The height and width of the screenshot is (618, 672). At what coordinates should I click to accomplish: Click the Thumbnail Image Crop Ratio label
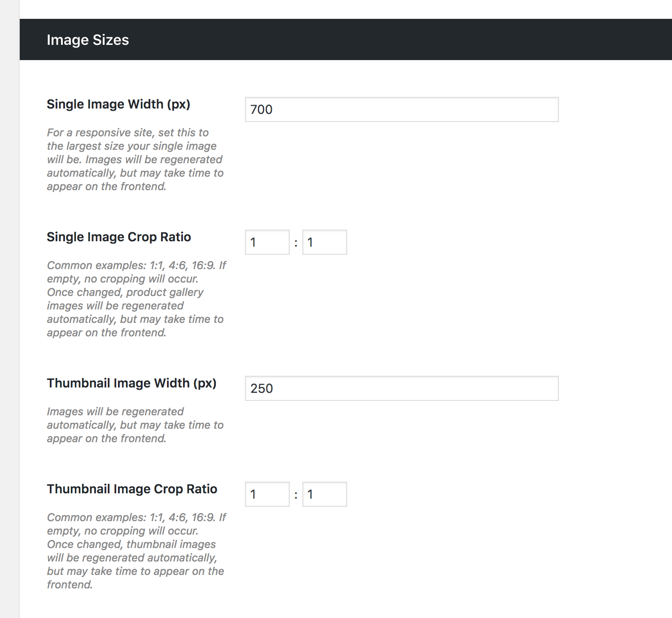tap(131, 489)
